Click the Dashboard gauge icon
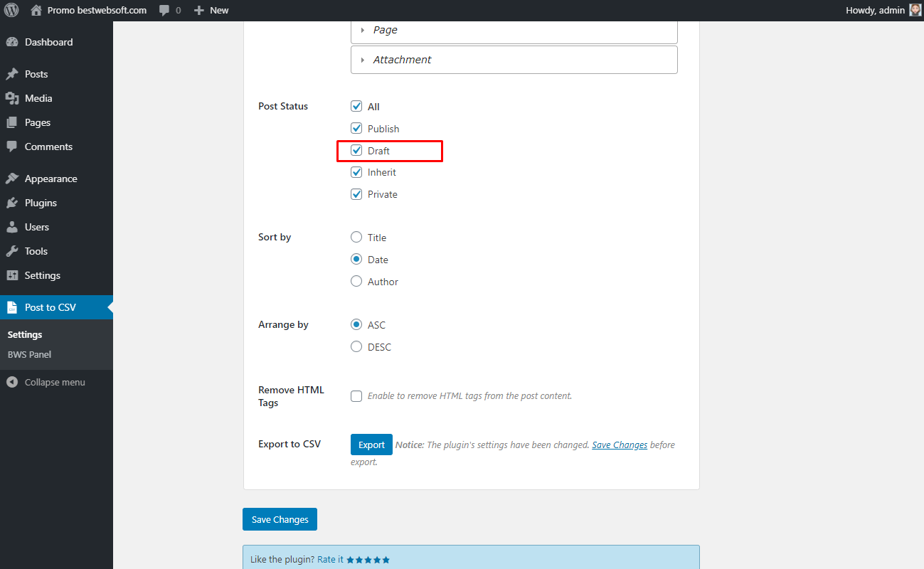Viewport: 924px width, 569px height. coord(12,42)
